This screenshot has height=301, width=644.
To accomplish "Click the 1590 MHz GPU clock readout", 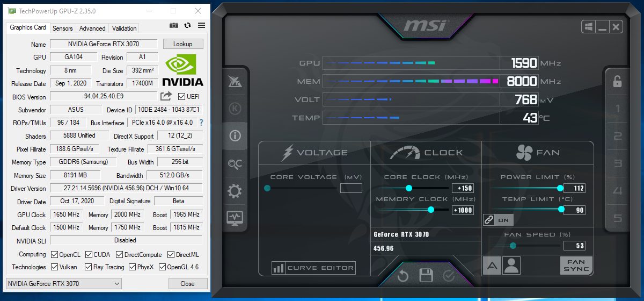I will click(519, 63).
